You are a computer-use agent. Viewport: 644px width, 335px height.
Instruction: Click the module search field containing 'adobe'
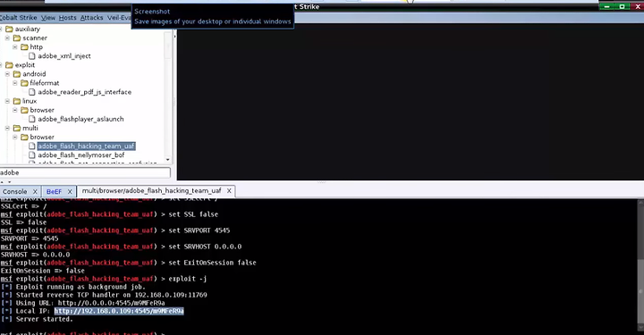85,172
